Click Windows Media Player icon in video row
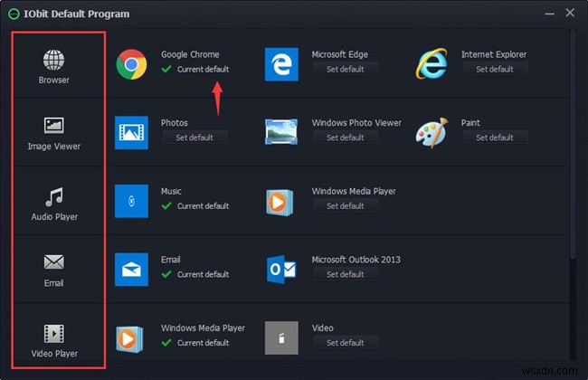Image resolution: width=588 pixels, height=380 pixels. click(129, 339)
